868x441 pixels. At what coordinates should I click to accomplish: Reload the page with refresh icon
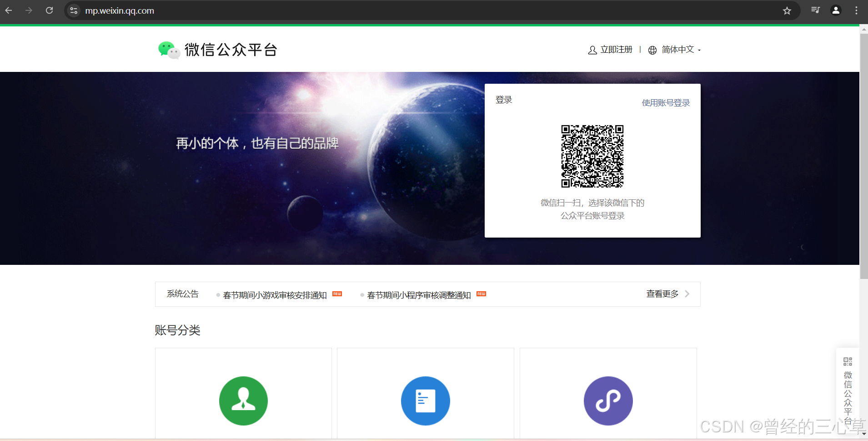pos(50,10)
